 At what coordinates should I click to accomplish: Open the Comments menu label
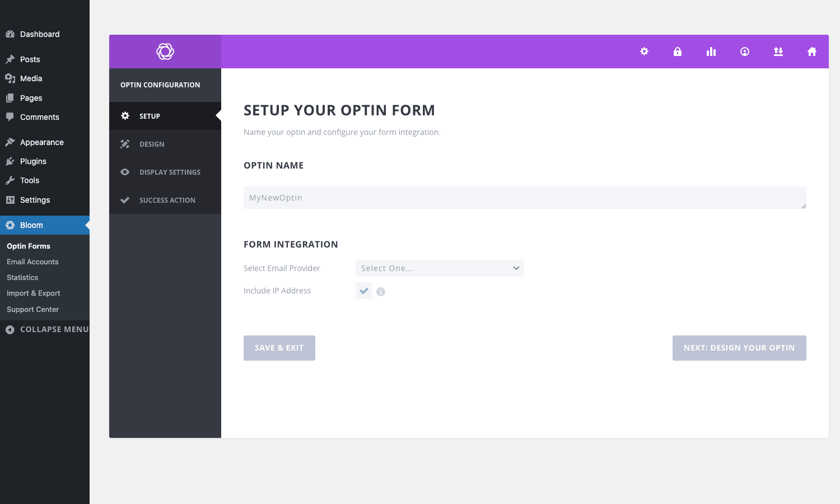pyautogui.click(x=40, y=117)
